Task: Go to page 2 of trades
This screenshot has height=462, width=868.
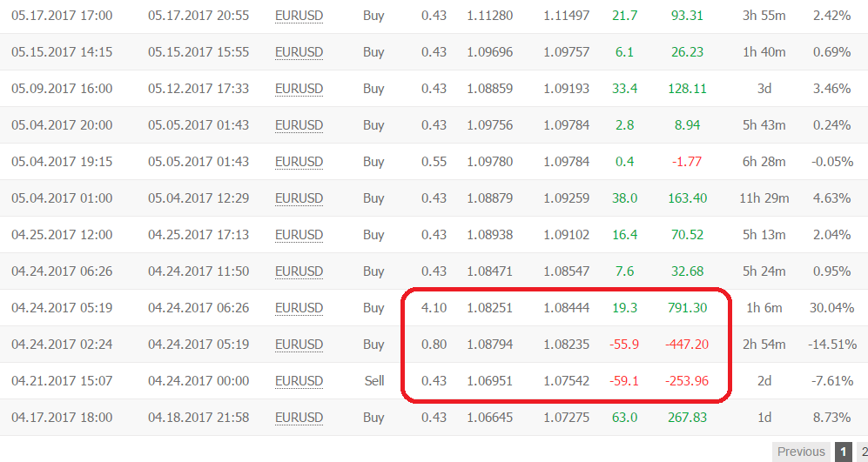Action: point(863,452)
